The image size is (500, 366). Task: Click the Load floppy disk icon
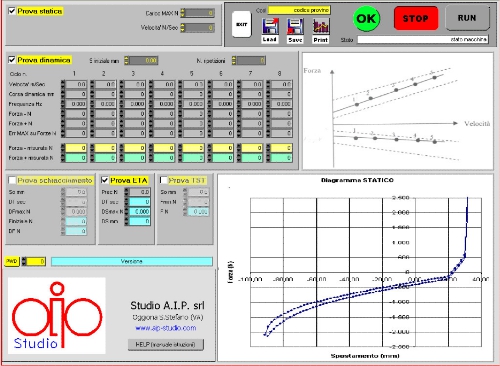point(270,26)
